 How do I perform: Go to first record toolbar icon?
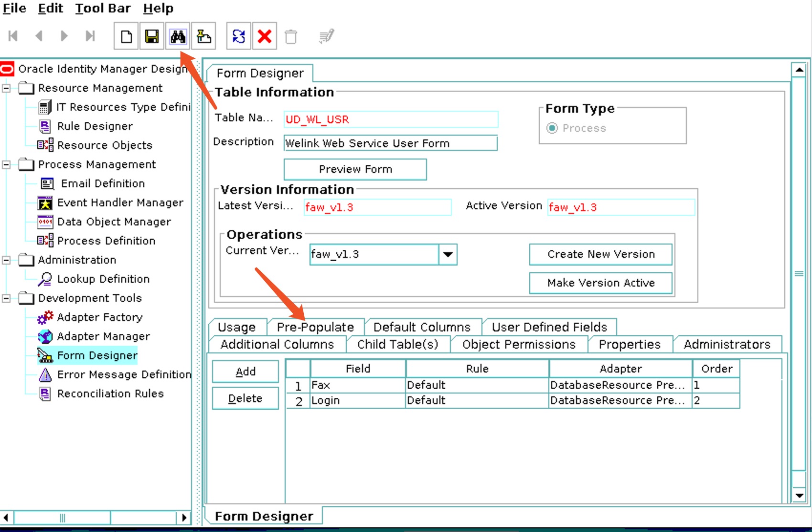pyautogui.click(x=13, y=36)
